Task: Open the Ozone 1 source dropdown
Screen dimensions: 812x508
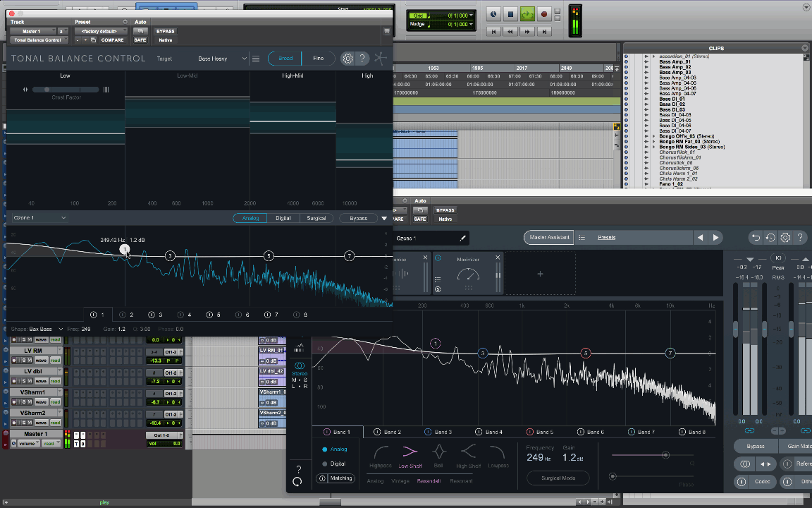Action: point(40,218)
